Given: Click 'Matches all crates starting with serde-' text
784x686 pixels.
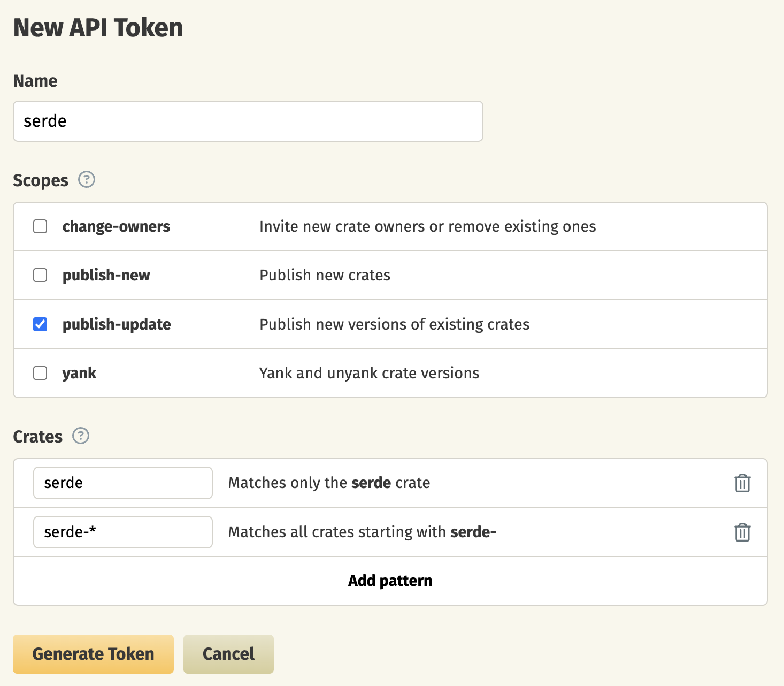Looking at the screenshot, I should click(362, 532).
